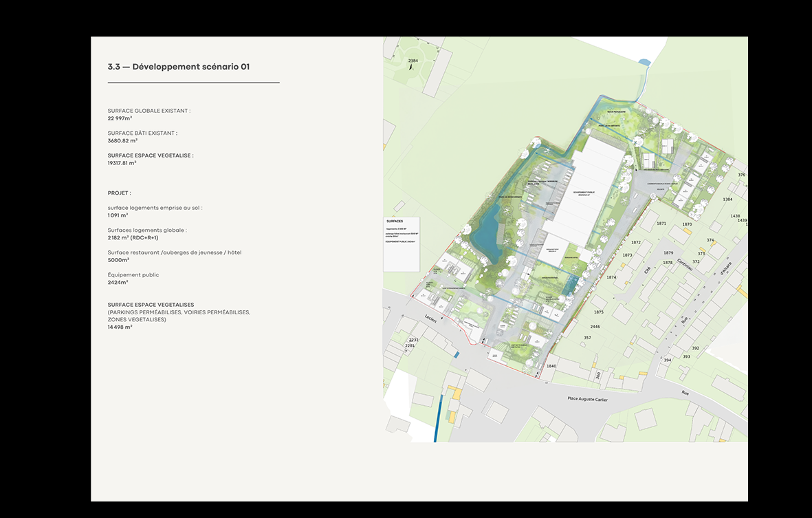
Task: Click parcel number 2384 on the map
Action: tap(413, 61)
